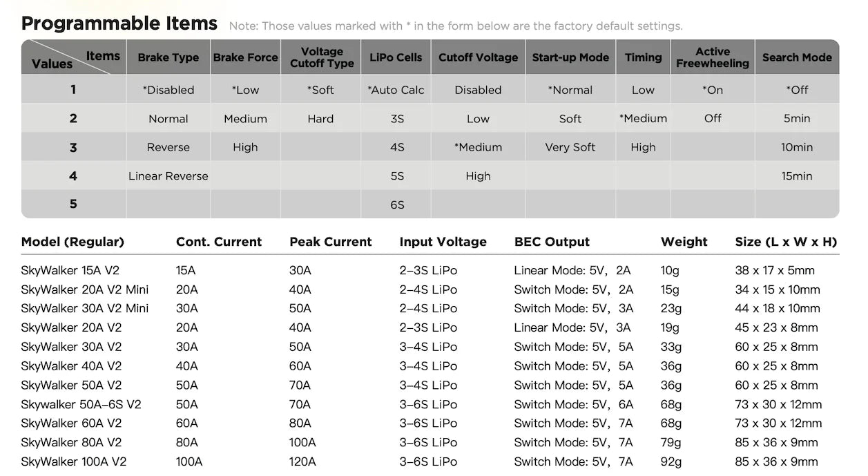
Task: Click the Programmable Items title
Action: tap(119, 23)
